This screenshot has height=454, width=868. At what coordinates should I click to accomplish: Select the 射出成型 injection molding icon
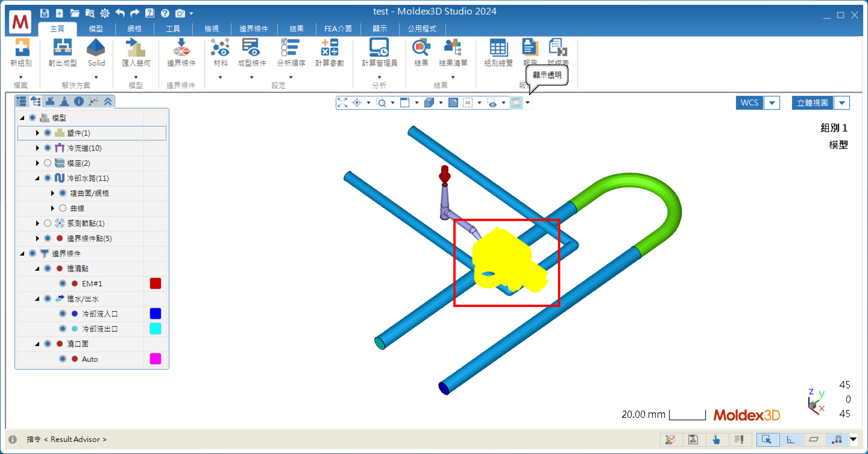coord(62,47)
